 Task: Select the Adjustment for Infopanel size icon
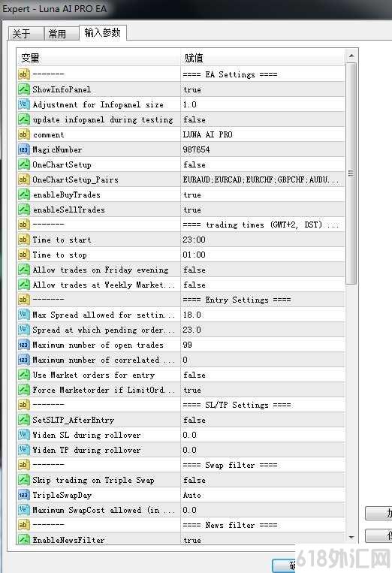[24, 104]
